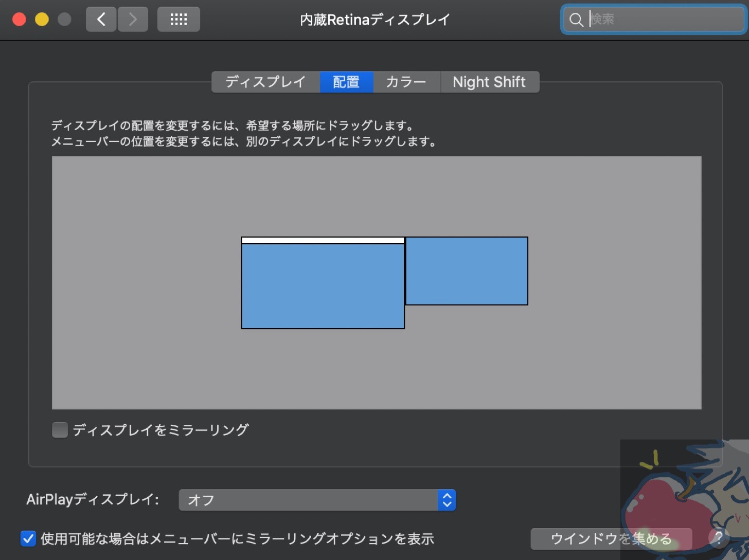The width and height of the screenshot is (749, 560).
Task: Select the 配置 tab
Action: point(346,82)
